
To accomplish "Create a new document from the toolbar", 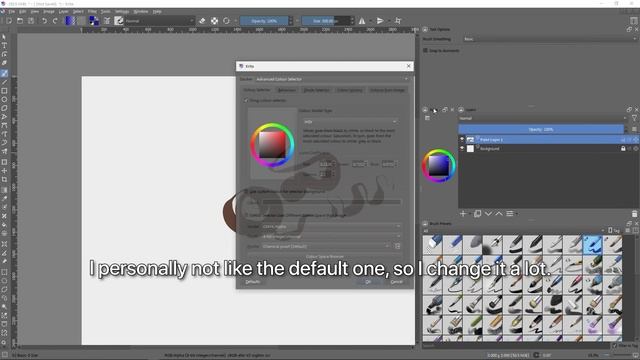I will tap(9, 21).
